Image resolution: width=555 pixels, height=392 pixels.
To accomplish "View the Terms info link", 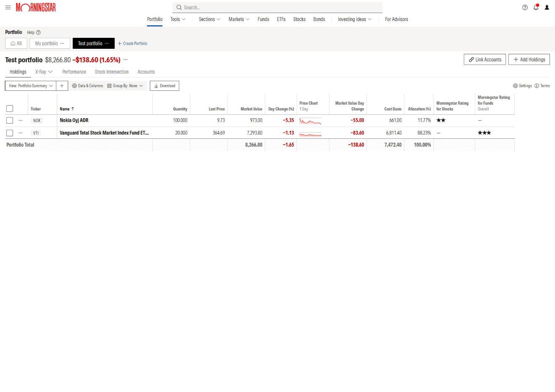I will (x=542, y=86).
